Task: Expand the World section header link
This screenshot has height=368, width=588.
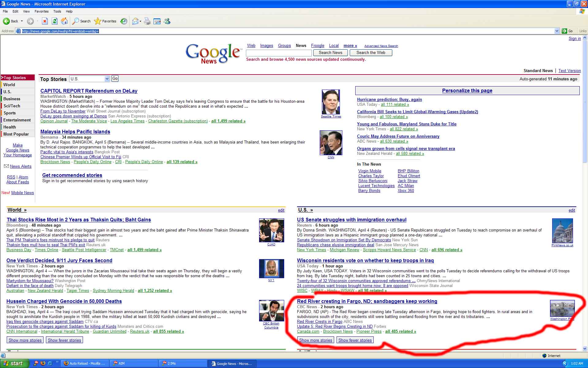Action: (x=17, y=210)
